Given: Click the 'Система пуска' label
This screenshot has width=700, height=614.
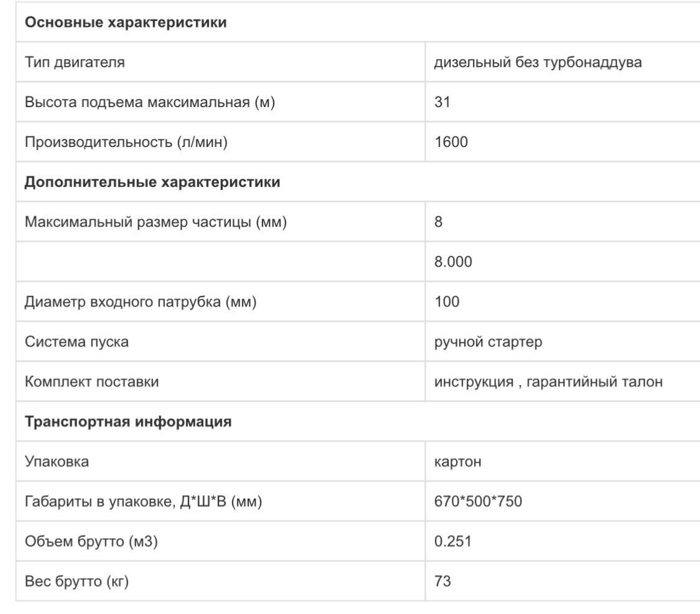Looking at the screenshot, I should (77, 342).
